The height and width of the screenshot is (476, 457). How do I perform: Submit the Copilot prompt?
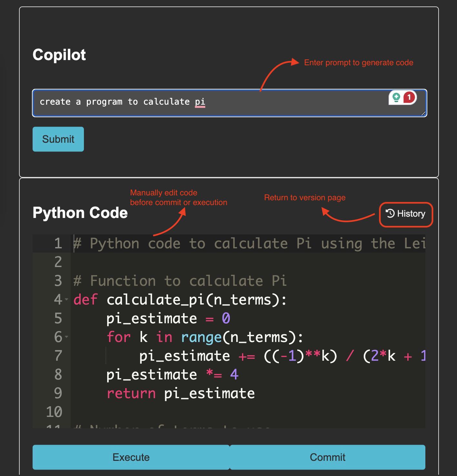(58, 139)
